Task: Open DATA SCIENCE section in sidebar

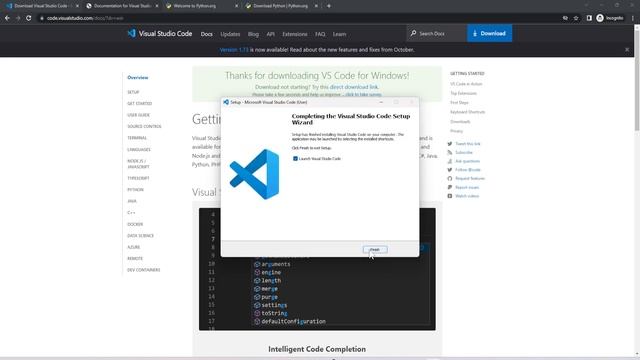Action: pos(140,236)
